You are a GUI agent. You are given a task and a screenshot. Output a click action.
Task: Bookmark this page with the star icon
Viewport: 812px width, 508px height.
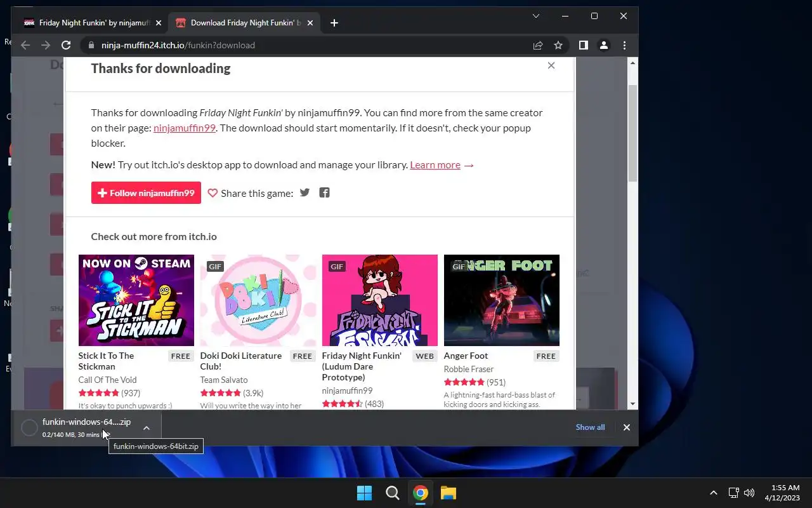558,45
